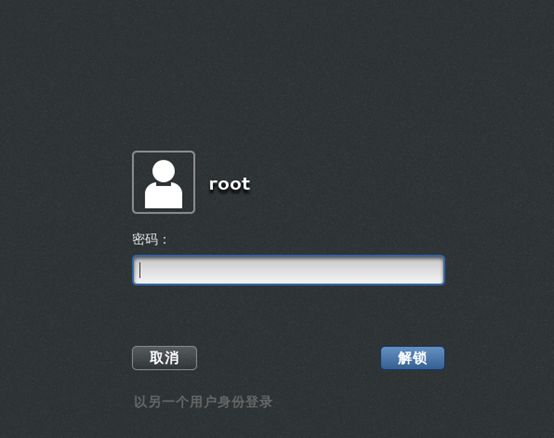Screen dimensions: 554x438
Task: Click the 密码 label text
Action: point(149,239)
